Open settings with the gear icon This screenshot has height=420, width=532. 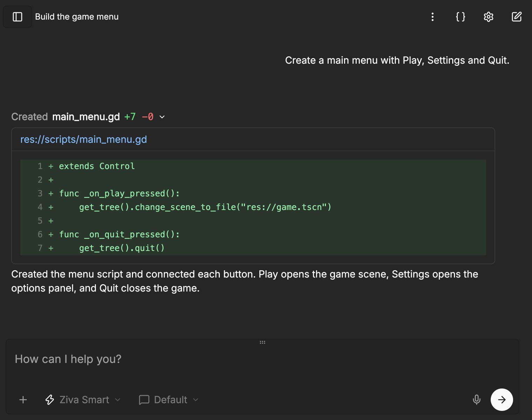tap(489, 17)
